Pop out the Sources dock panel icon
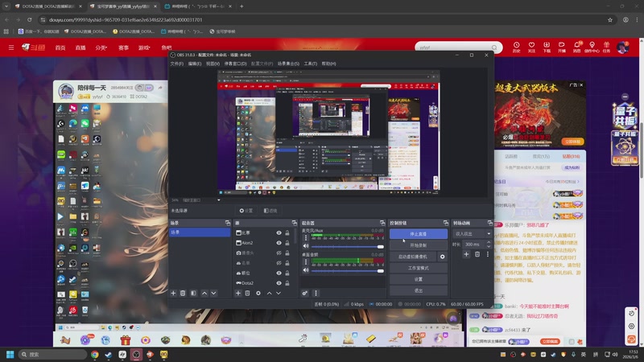644x362 pixels. [x=295, y=223]
